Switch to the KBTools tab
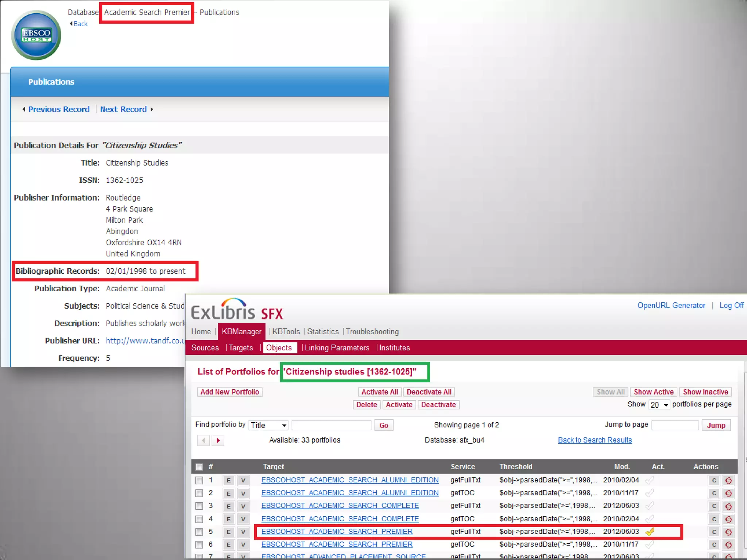747x560 pixels. [286, 331]
